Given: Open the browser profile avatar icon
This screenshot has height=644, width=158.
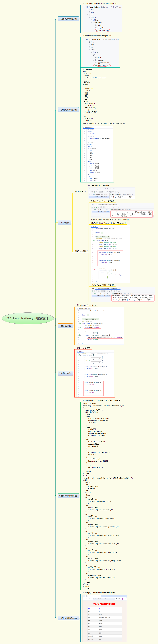Looking at the screenshot, I should click(123, 599).
